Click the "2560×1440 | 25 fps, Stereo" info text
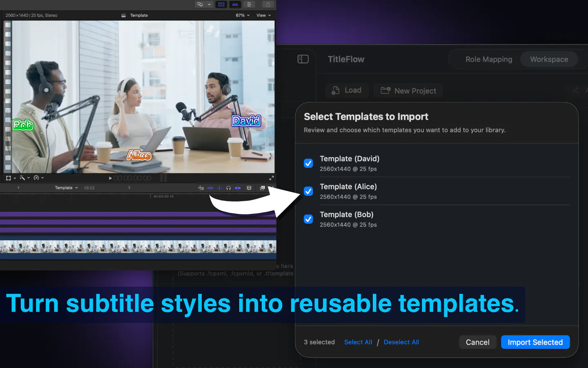 (31, 16)
